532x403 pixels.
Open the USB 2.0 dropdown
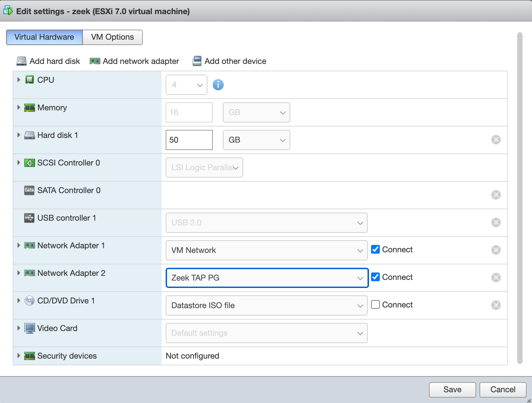point(267,223)
